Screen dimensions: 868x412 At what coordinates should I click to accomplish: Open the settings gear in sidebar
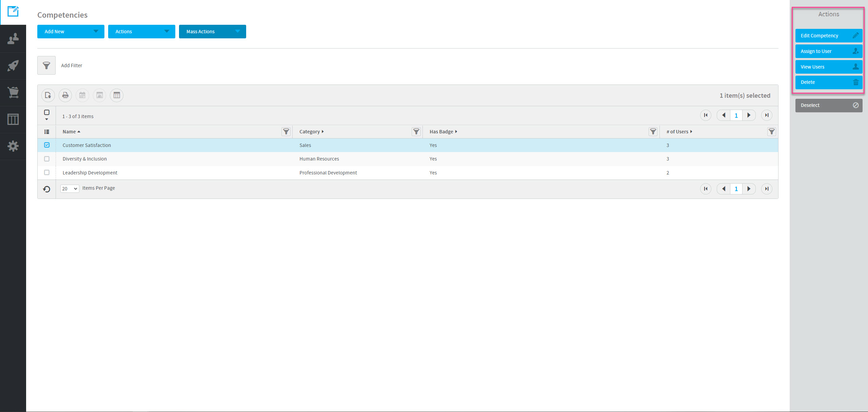pos(13,146)
